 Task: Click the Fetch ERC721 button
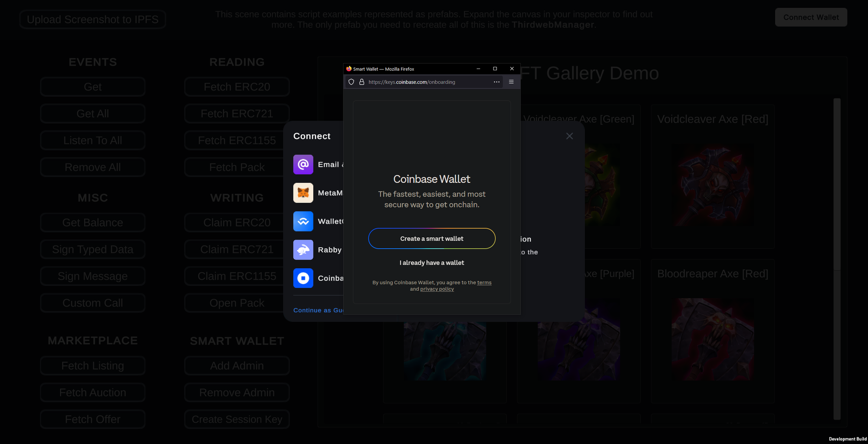click(237, 114)
